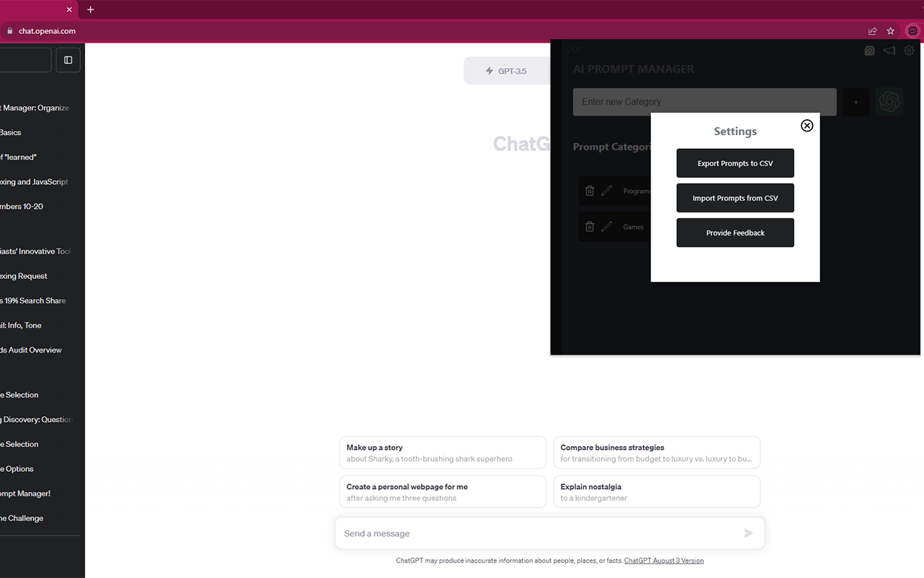Delete the Games category via trash icon
Image resolution: width=924 pixels, height=578 pixels.
click(590, 226)
